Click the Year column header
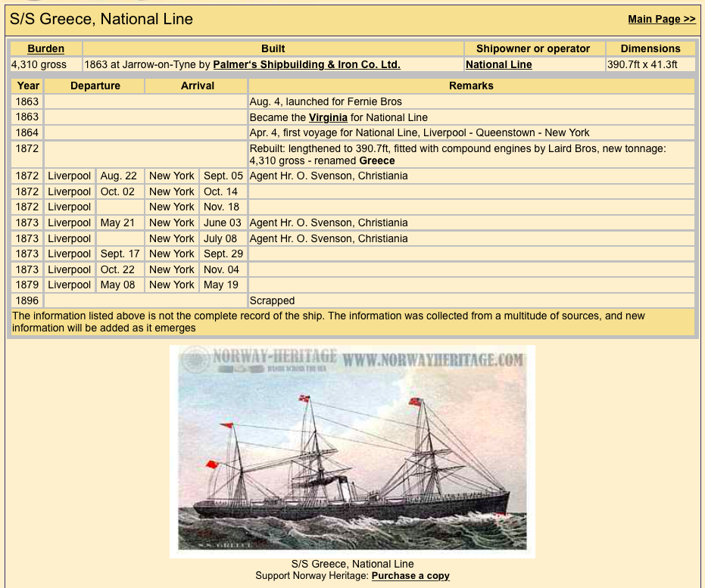The image size is (705, 588). point(28,86)
